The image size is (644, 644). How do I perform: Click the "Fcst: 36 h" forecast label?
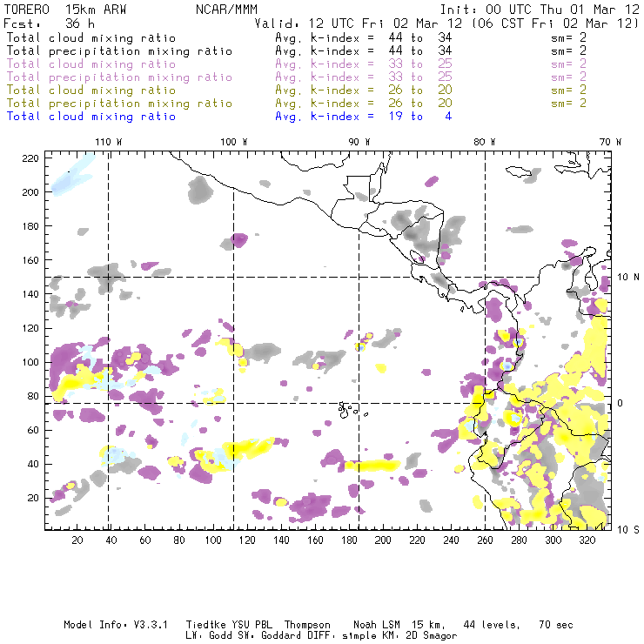tap(49, 23)
